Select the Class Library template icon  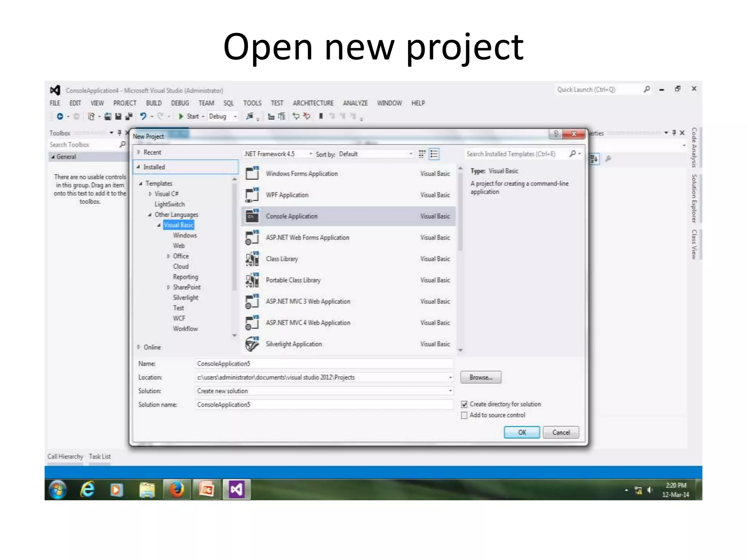click(252, 258)
